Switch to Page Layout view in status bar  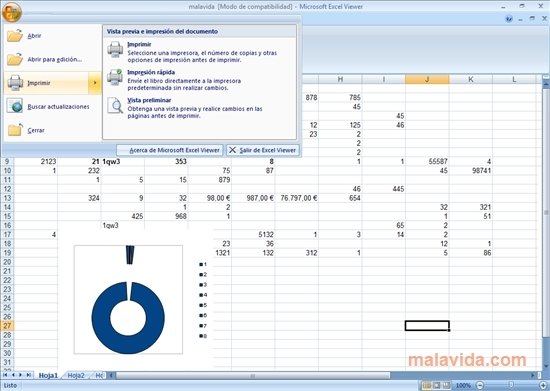[437, 385]
